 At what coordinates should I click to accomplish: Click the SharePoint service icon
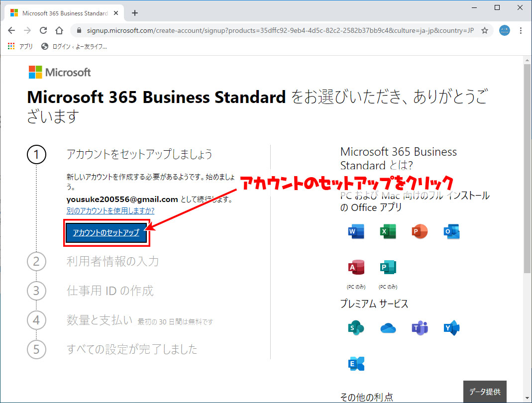point(356,328)
